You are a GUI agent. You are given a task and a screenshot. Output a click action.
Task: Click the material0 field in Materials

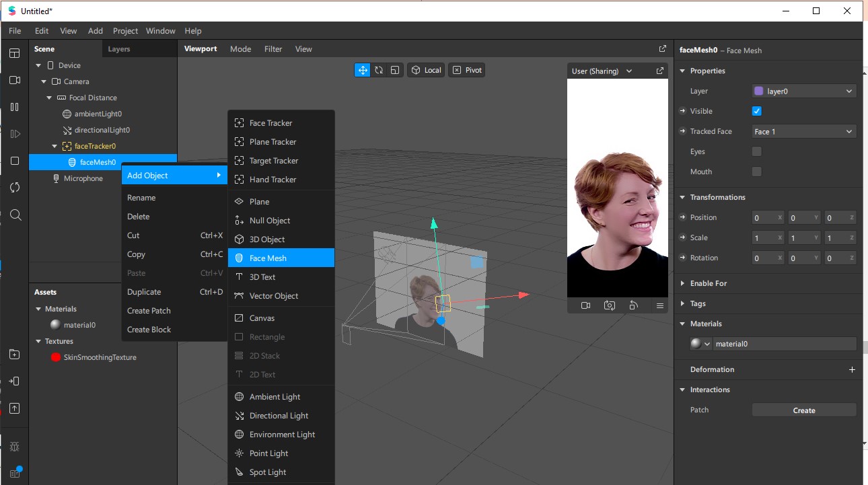tap(785, 344)
